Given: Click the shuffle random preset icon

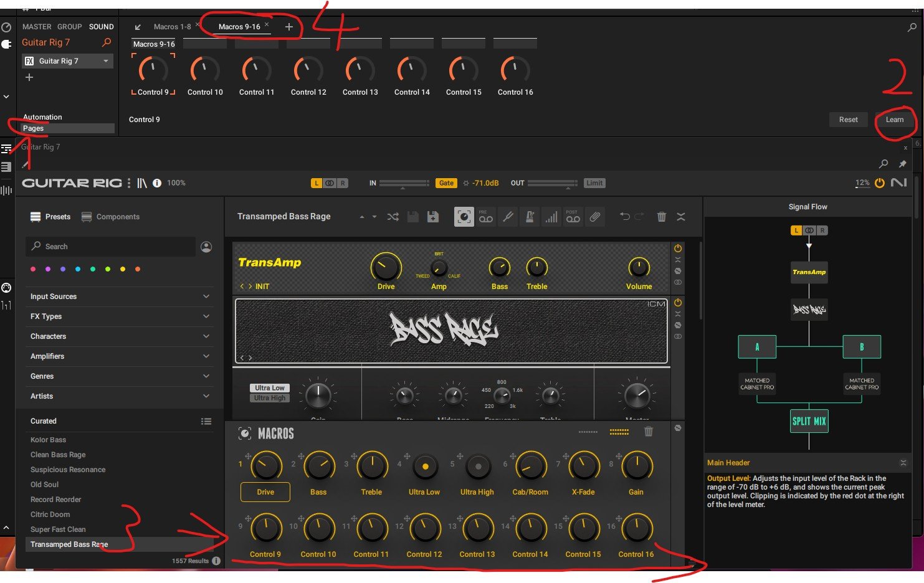Looking at the screenshot, I should (393, 217).
